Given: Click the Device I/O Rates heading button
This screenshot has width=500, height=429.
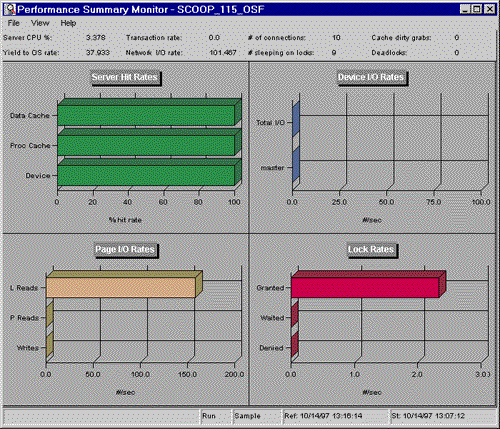Looking at the screenshot, I should point(371,77).
